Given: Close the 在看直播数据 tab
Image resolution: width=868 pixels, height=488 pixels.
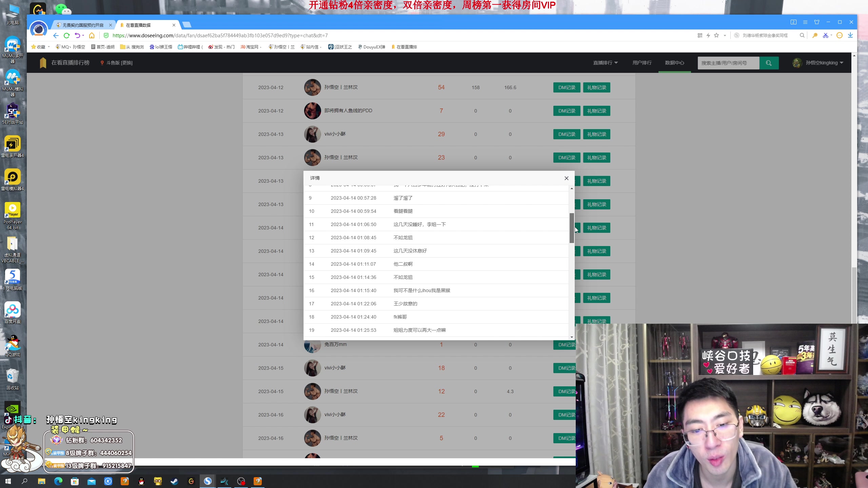Looking at the screenshot, I should (174, 25).
